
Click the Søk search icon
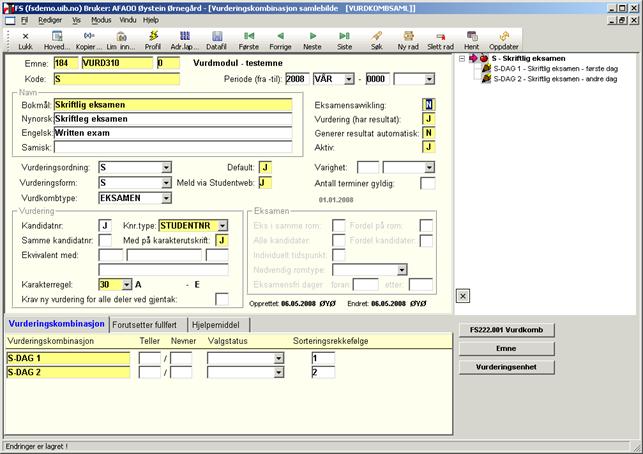[376, 40]
